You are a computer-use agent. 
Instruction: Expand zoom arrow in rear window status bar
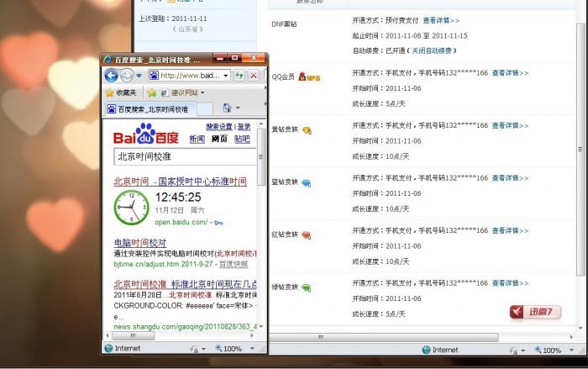[x=572, y=351]
